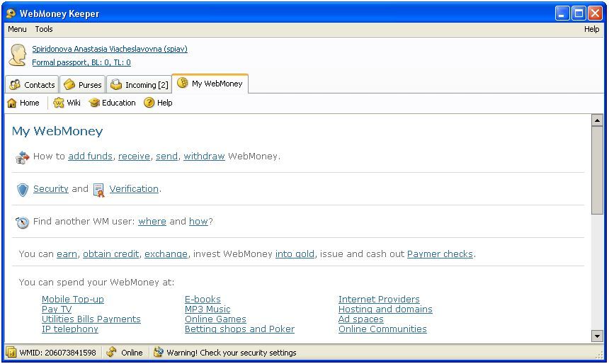The height and width of the screenshot is (364, 609).
Task: Click the Wiki toolbar icon
Action: point(58,103)
